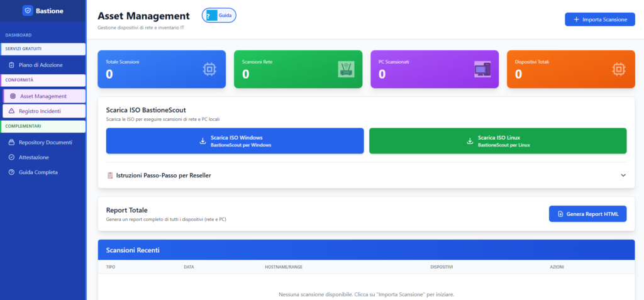Image resolution: width=644 pixels, height=300 pixels.
Task: Click the router icon in Scansioni Rete card
Action: tap(346, 69)
